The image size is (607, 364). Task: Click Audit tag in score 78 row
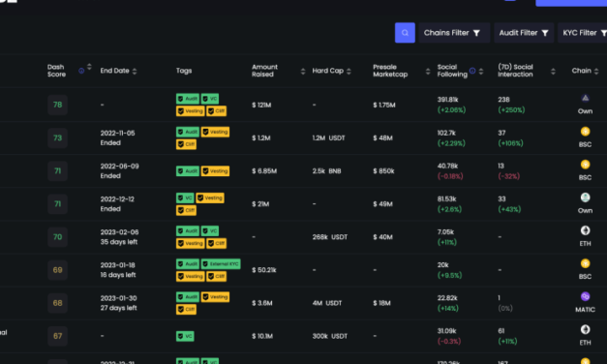188,99
